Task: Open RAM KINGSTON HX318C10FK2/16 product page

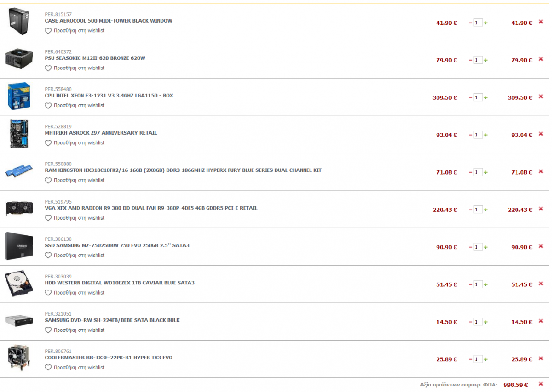Action: [183, 170]
